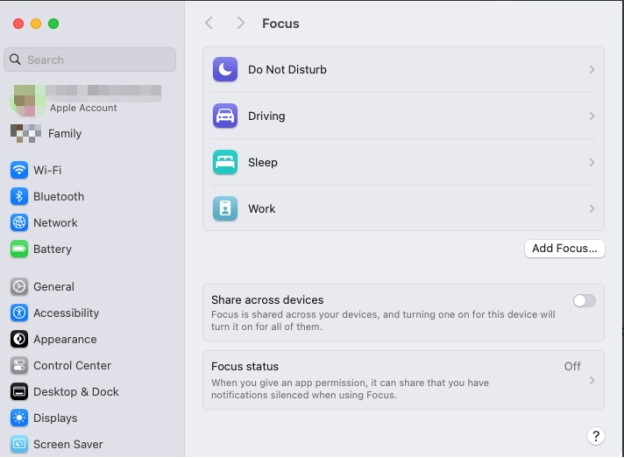This screenshot has height=458, width=624.
Task: Select the Bluetooth icon in sidebar
Action: coord(19,197)
